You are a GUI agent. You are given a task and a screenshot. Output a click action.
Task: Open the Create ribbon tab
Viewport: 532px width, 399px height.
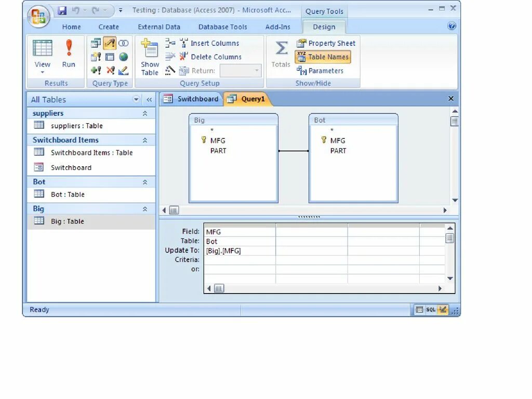[x=109, y=26]
